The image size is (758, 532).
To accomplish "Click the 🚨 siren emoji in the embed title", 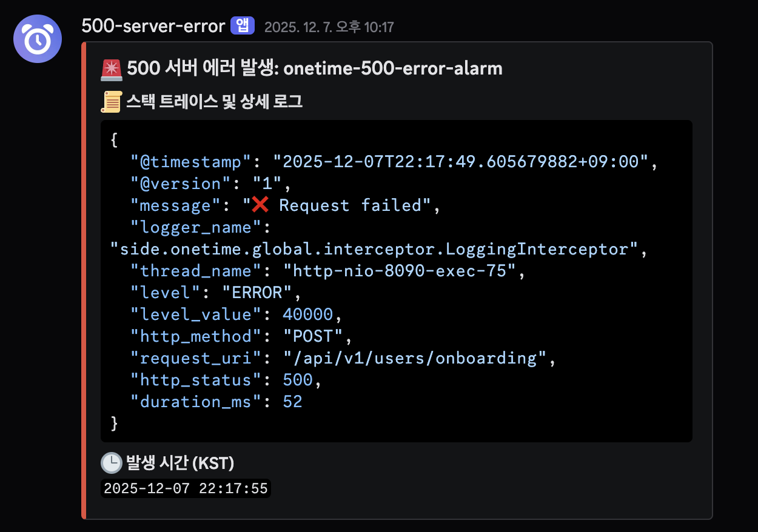I will (x=111, y=68).
